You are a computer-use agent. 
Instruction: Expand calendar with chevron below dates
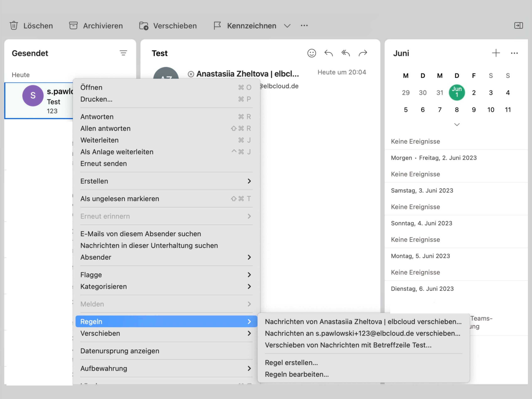457,125
